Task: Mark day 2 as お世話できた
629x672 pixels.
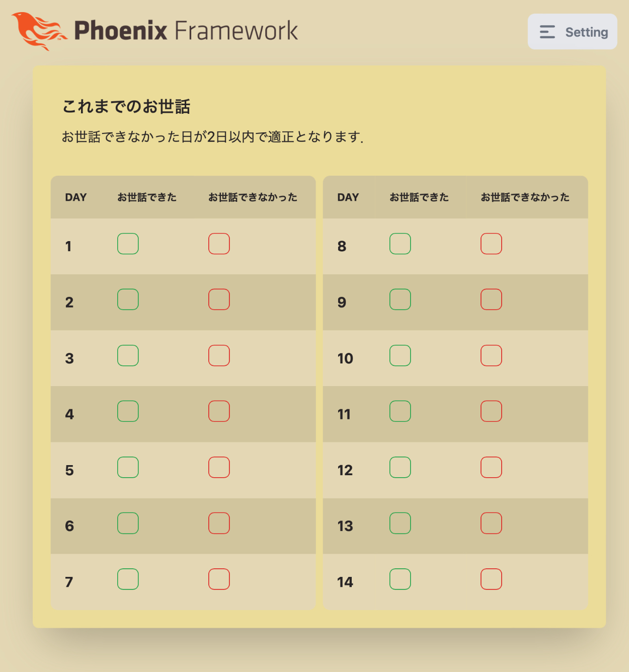Action: pyautogui.click(x=128, y=300)
